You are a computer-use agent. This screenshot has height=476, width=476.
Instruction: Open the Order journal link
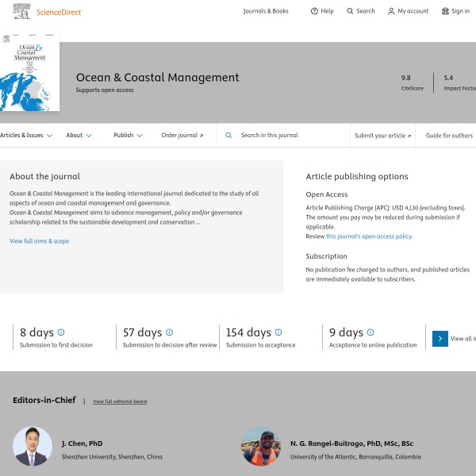click(x=182, y=136)
